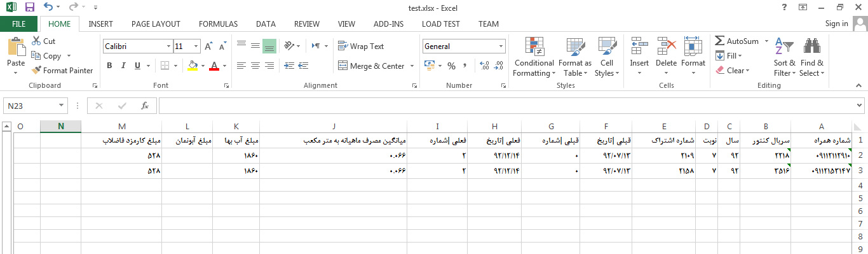Save the workbook from Quick Access
Image resolution: width=868 pixels, height=254 pixels.
(30, 8)
